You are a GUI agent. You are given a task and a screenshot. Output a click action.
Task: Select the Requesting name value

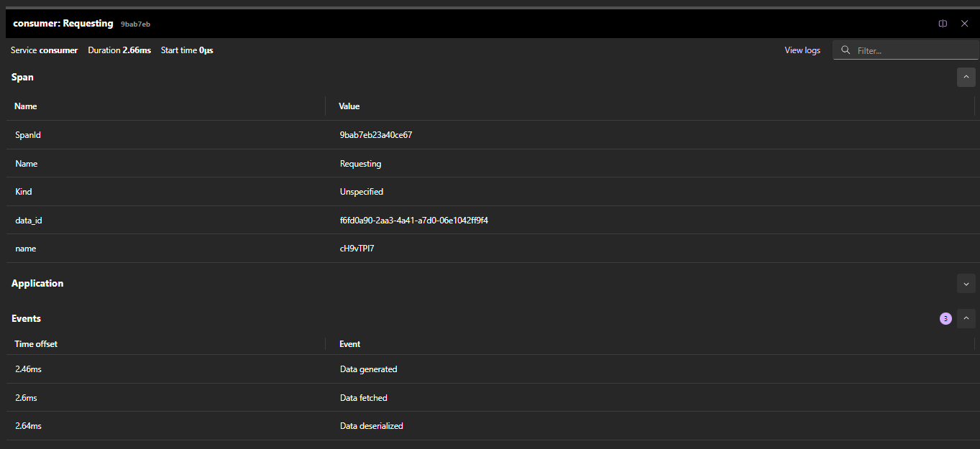[361, 164]
